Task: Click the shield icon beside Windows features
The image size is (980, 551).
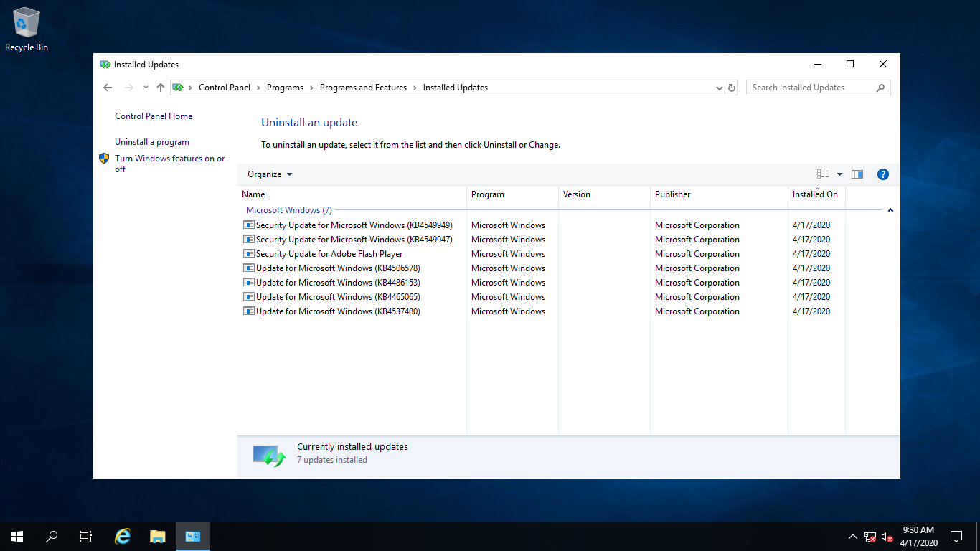Action: pos(104,159)
